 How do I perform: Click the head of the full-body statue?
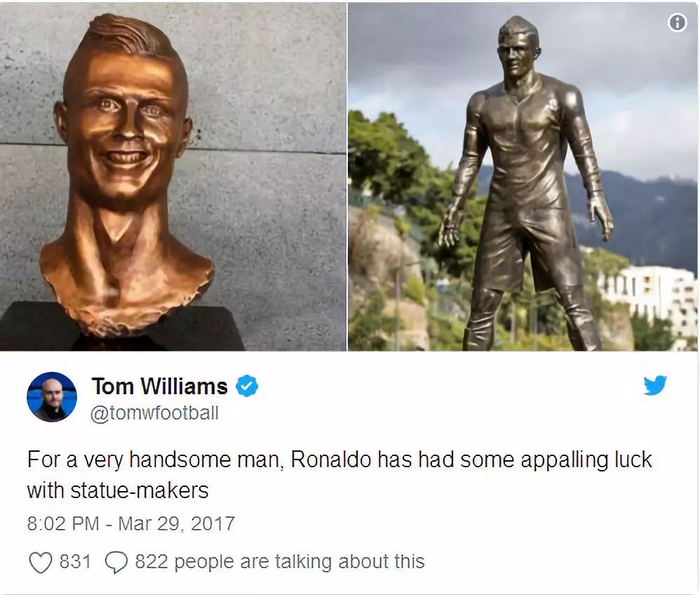point(518,48)
